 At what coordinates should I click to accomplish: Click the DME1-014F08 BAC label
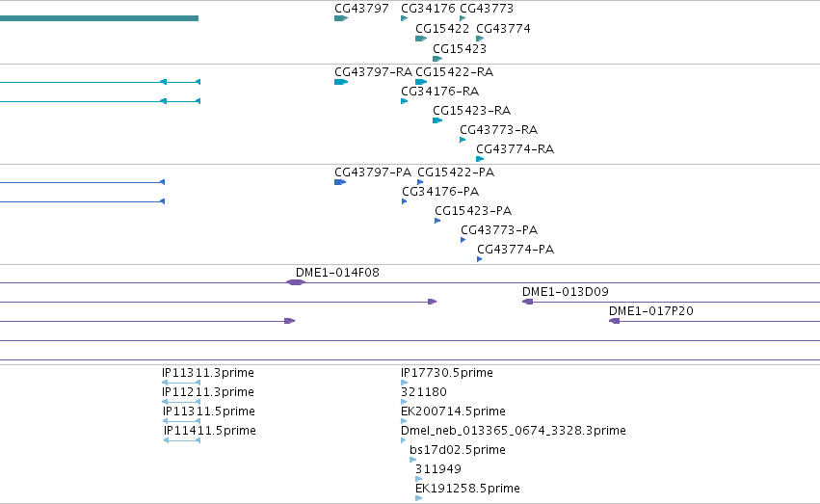pyautogui.click(x=337, y=273)
